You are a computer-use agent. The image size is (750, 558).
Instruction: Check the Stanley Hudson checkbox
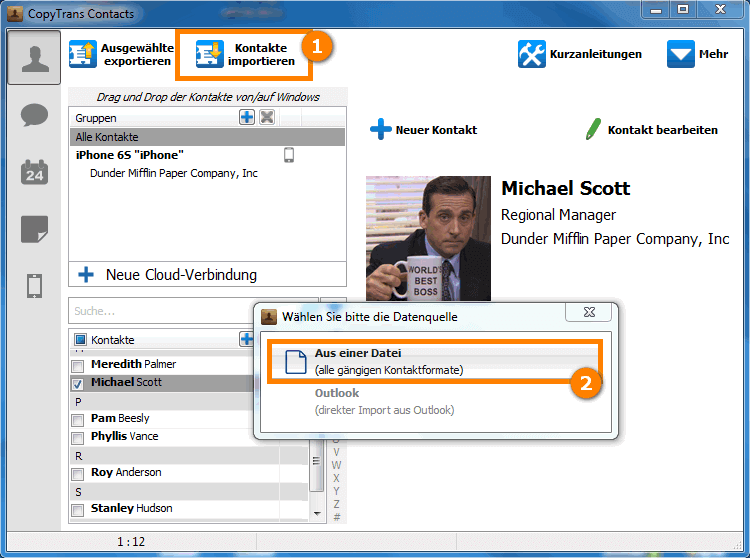(x=77, y=510)
